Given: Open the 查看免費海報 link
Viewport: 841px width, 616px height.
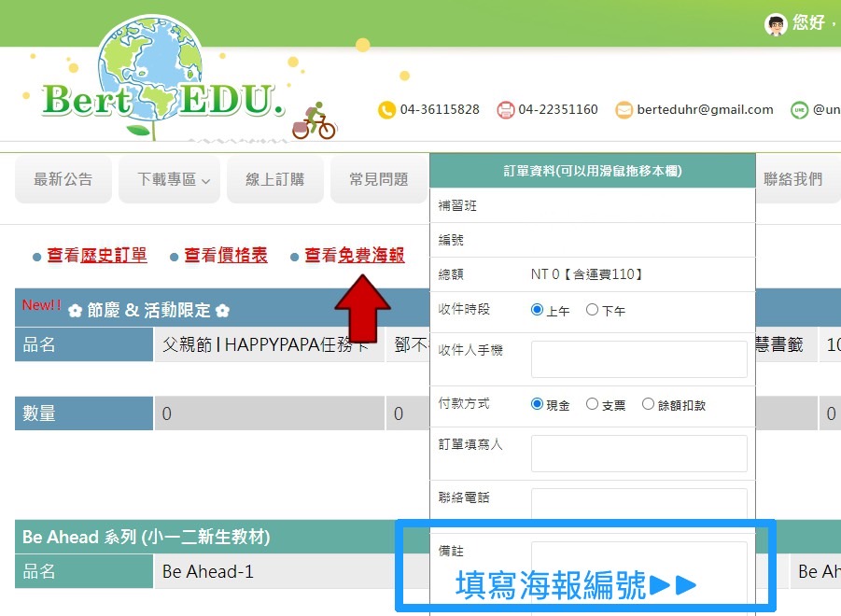Looking at the screenshot, I should tap(355, 255).
